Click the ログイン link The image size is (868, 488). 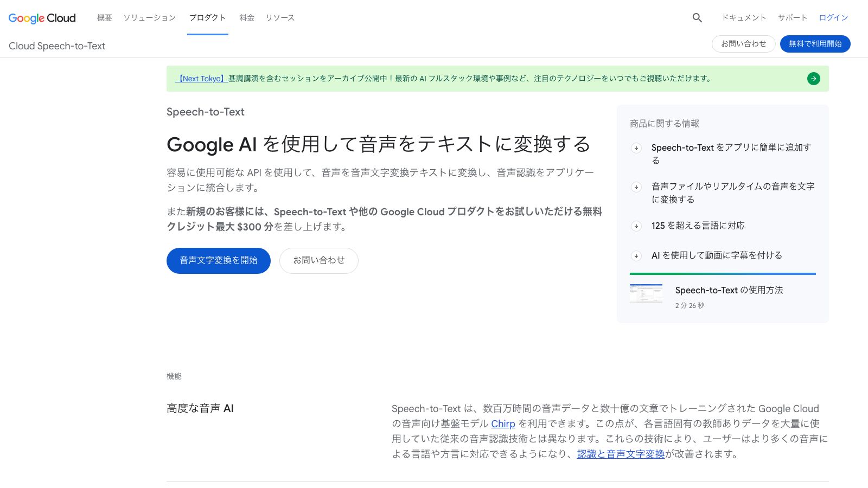tap(833, 18)
